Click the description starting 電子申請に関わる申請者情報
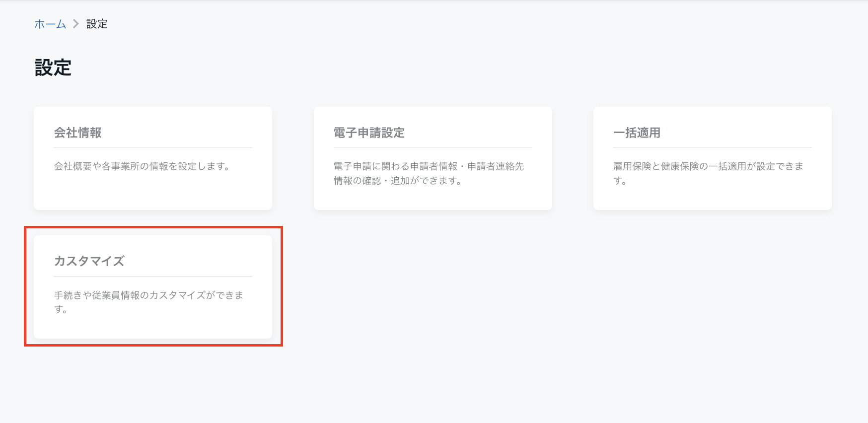Screen dimensions: 868x423 point(429,173)
